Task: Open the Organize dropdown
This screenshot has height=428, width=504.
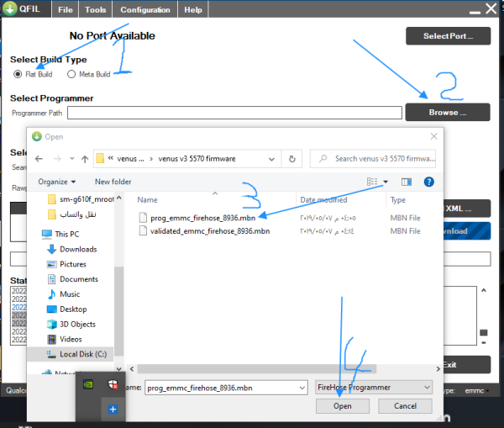Action: coord(56,182)
